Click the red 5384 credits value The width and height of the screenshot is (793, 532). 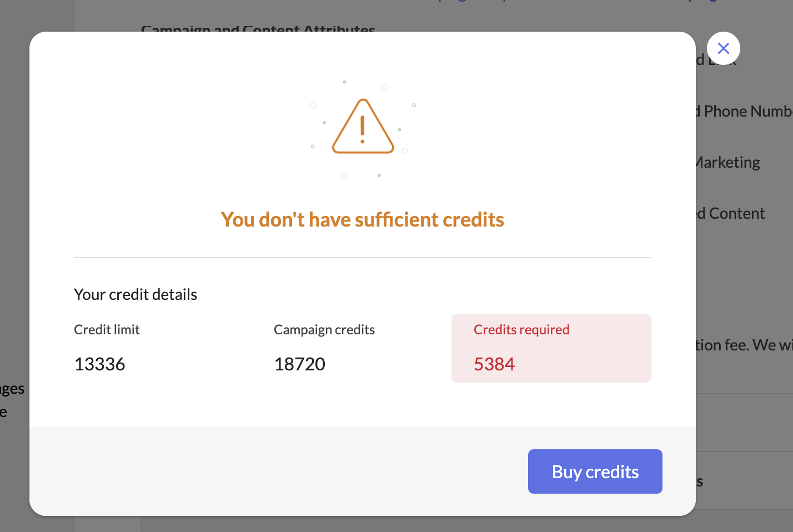[494, 364]
